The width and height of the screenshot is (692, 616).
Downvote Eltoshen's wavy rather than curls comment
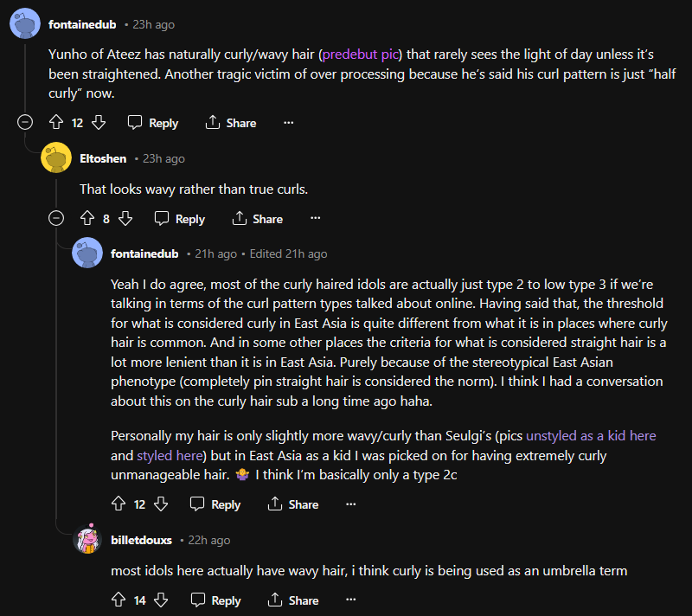(125, 219)
